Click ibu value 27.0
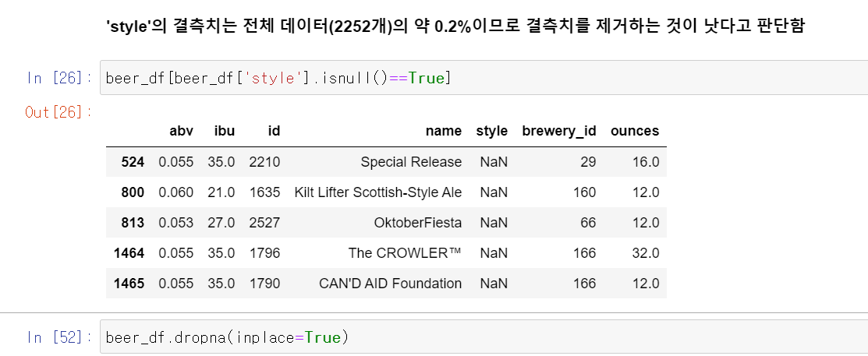The width and height of the screenshot is (868, 356). point(221,223)
